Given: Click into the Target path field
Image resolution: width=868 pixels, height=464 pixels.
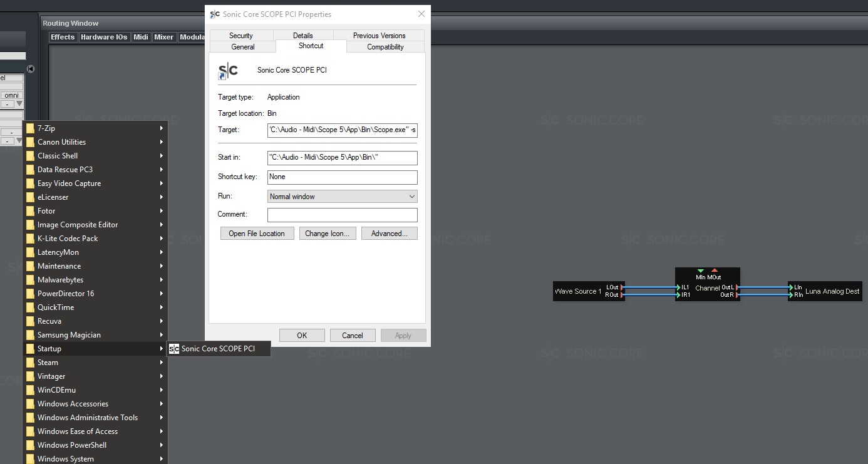Looking at the screenshot, I should (x=343, y=130).
